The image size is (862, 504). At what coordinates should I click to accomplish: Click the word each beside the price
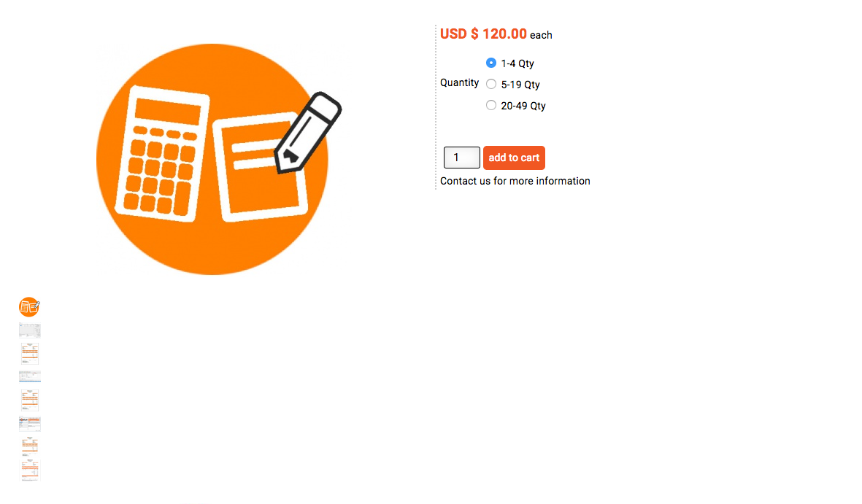[x=541, y=35]
